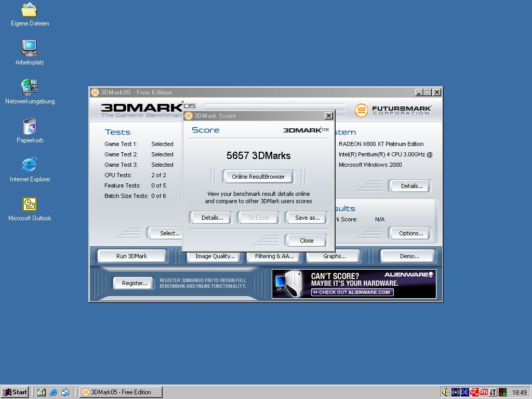Click the Futuremark Corporation logo
This screenshot has width=532, height=399.
(x=393, y=110)
